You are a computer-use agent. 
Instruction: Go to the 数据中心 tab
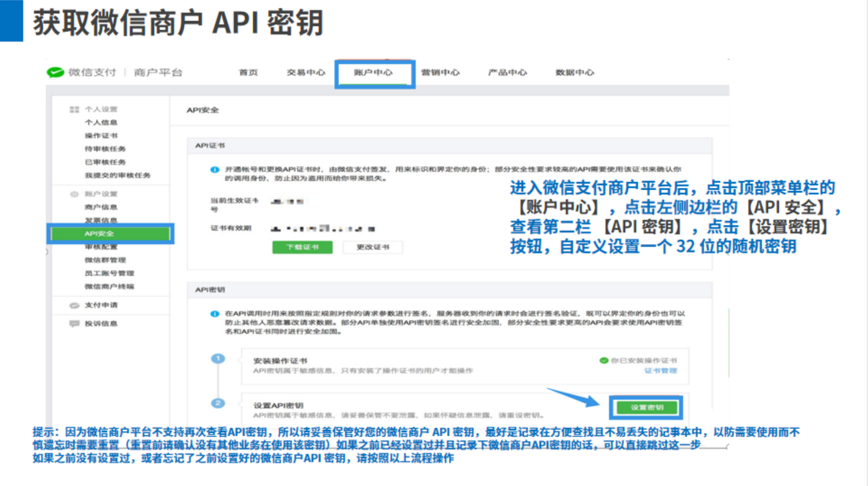[x=575, y=72]
